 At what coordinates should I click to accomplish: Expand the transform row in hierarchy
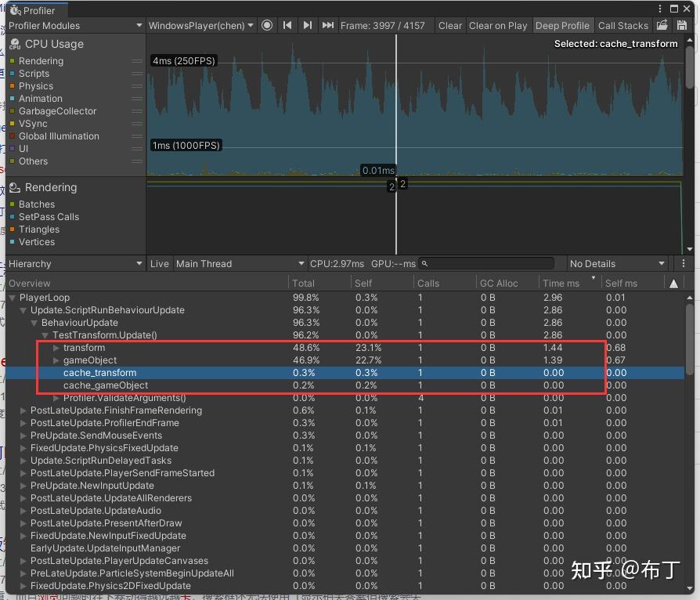56,348
